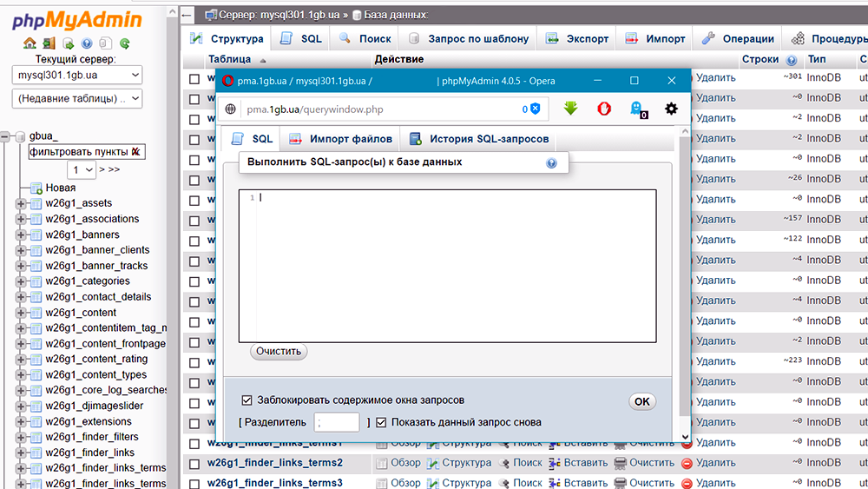Screen dimensions: 868x489
Task: Uncheck 'Заблокировать содержимое окна запросов' checkbox
Action: 247,400
